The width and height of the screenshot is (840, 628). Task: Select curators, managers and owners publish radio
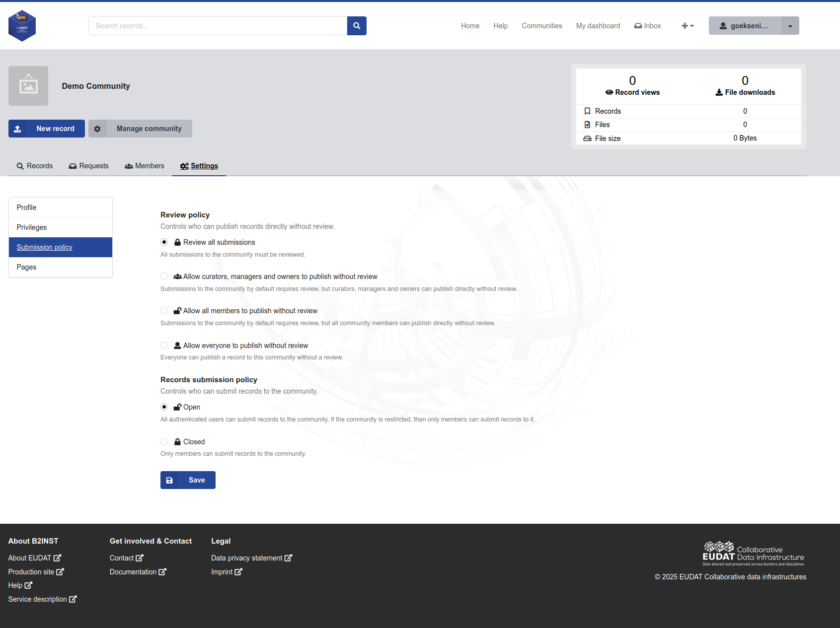point(164,277)
